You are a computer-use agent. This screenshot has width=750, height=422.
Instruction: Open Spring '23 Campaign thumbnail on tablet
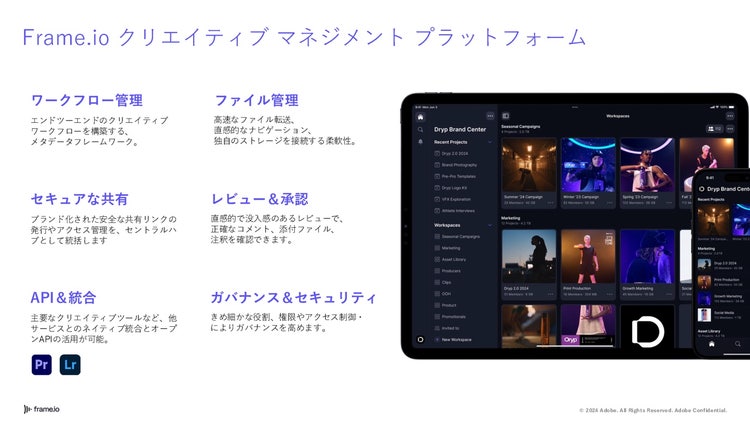point(647,165)
